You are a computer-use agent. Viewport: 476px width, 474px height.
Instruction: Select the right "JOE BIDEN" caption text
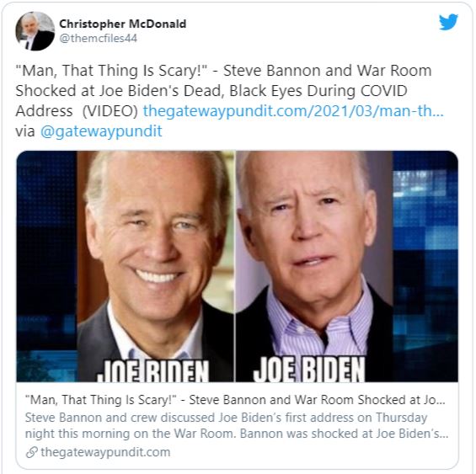pyautogui.click(x=309, y=370)
